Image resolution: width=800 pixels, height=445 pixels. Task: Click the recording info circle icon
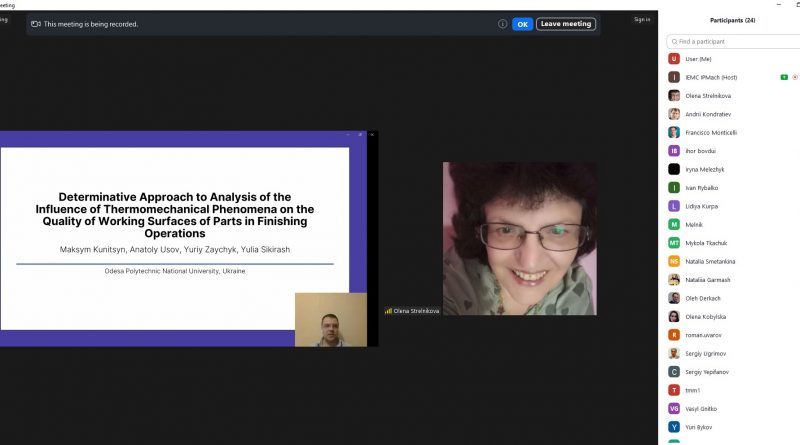tap(503, 24)
